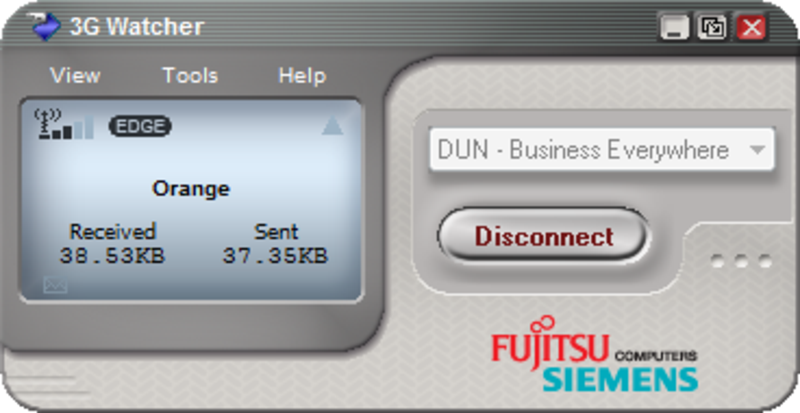Screen dimensions: 800x413
Task: Open the View menu
Action: (76, 76)
